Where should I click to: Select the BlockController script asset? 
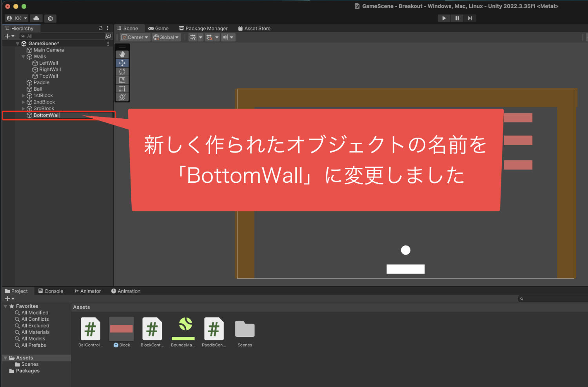click(x=152, y=332)
